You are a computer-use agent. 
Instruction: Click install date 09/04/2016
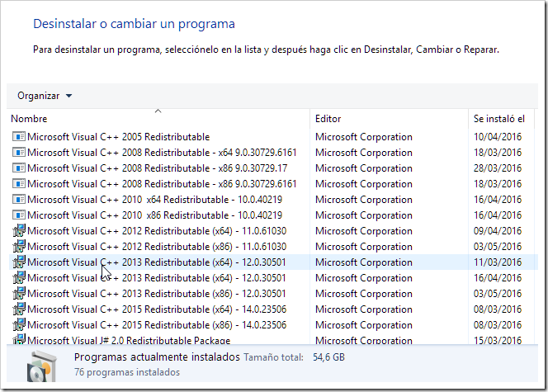(x=498, y=231)
